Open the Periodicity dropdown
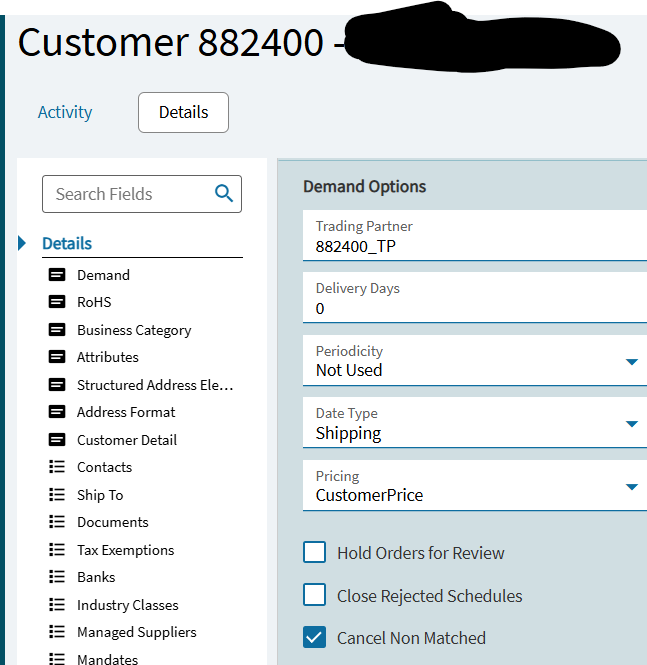 click(631, 362)
